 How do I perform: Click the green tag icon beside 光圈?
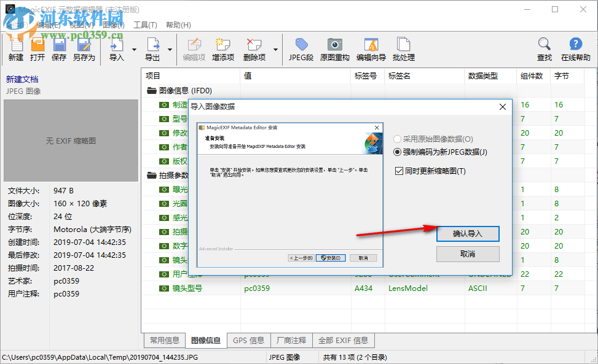pos(164,203)
